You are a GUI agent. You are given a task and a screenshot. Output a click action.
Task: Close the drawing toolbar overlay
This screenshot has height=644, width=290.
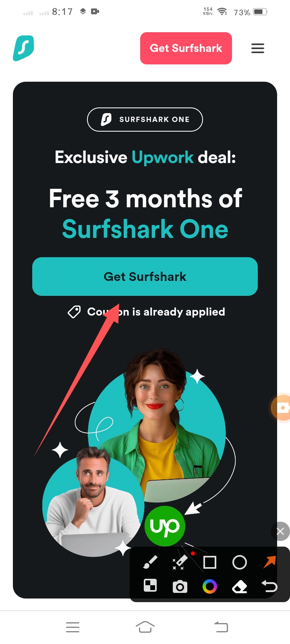click(x=280, y=531)
